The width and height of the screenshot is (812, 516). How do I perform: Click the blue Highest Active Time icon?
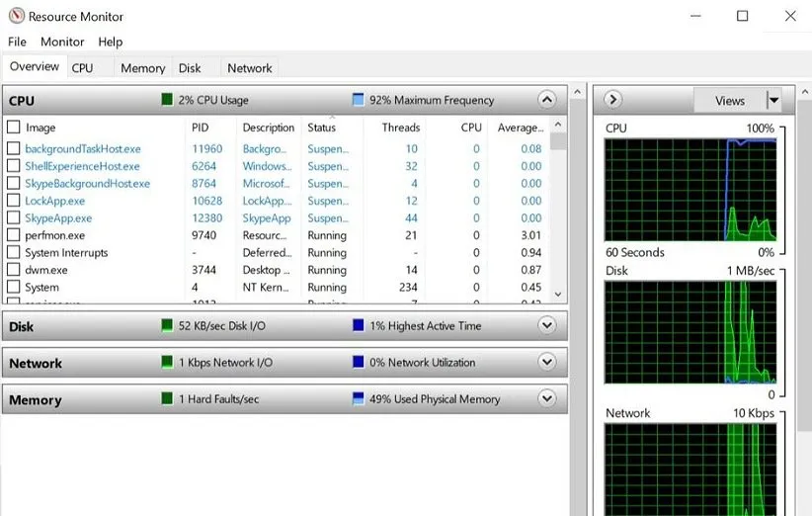click(x=359, y=325)
